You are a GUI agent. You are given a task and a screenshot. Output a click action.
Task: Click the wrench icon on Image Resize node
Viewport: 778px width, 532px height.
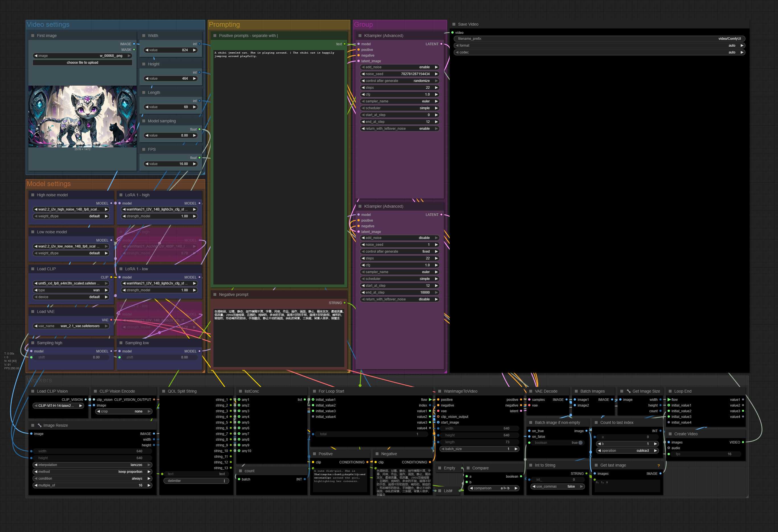click(x=40, y=425)
